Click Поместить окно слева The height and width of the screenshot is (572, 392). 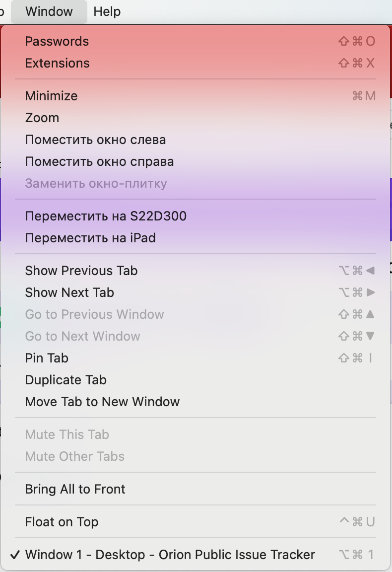[x=95, y=140]
